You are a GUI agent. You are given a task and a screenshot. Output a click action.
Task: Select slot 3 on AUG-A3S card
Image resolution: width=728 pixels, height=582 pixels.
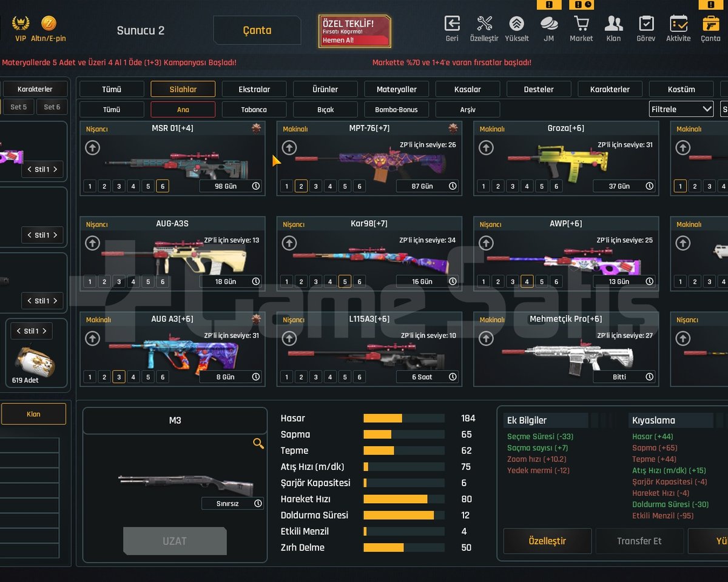[x=119, y=281]
